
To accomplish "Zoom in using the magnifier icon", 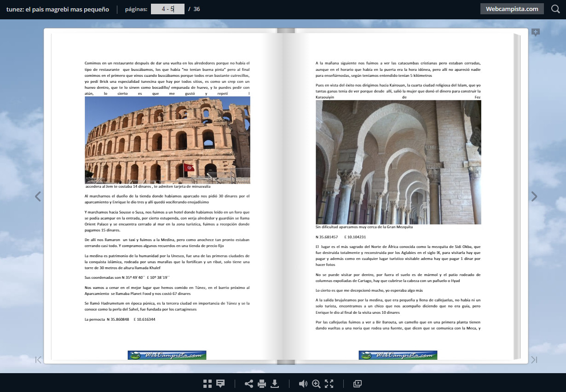I will click(316, 384).
